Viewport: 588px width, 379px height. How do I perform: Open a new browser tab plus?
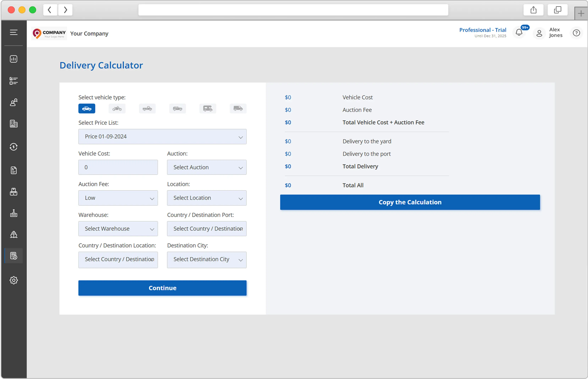coord(581,13)
